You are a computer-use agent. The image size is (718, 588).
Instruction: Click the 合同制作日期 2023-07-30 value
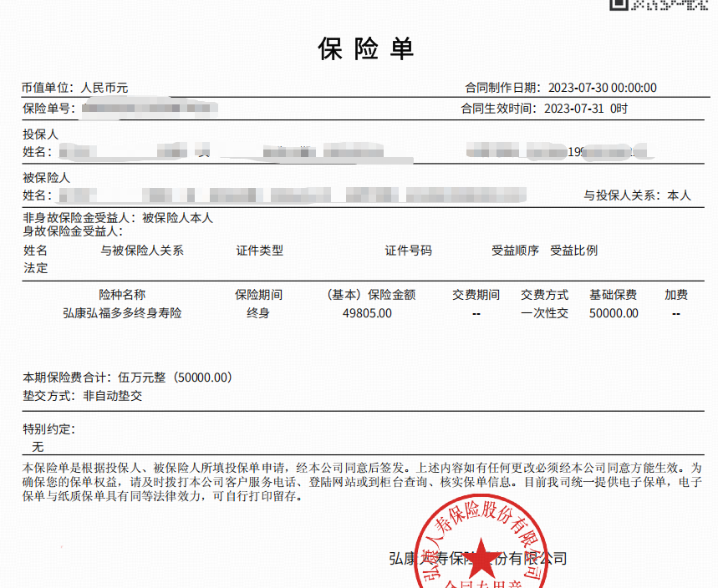click(x=602, y=88)
